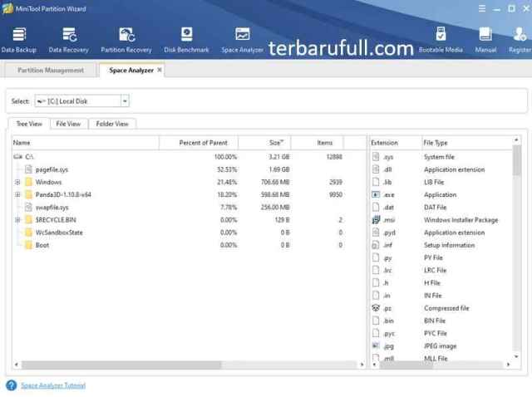Click the Space Analyzer Tutorial help icon
The height and width of the screenshot is (397, 532).
11,385
